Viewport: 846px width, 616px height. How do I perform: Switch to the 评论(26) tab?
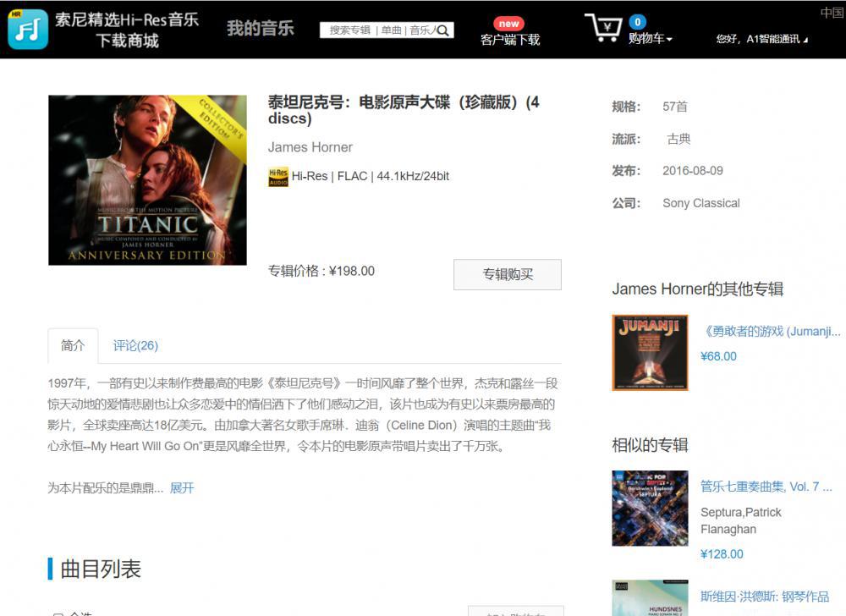tap(135, 346)
